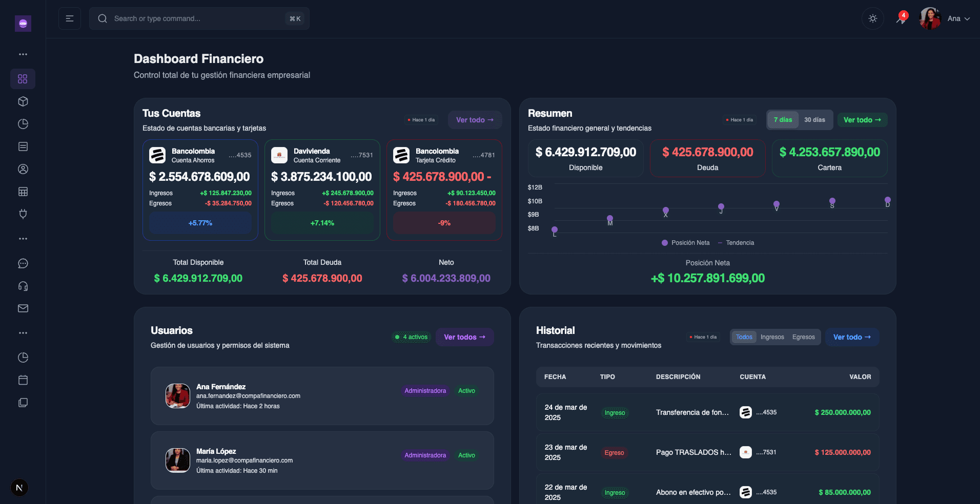Select the Ingresos tab in Historial
The height and width of the screenshot is (504, 980).
point(772,337)
